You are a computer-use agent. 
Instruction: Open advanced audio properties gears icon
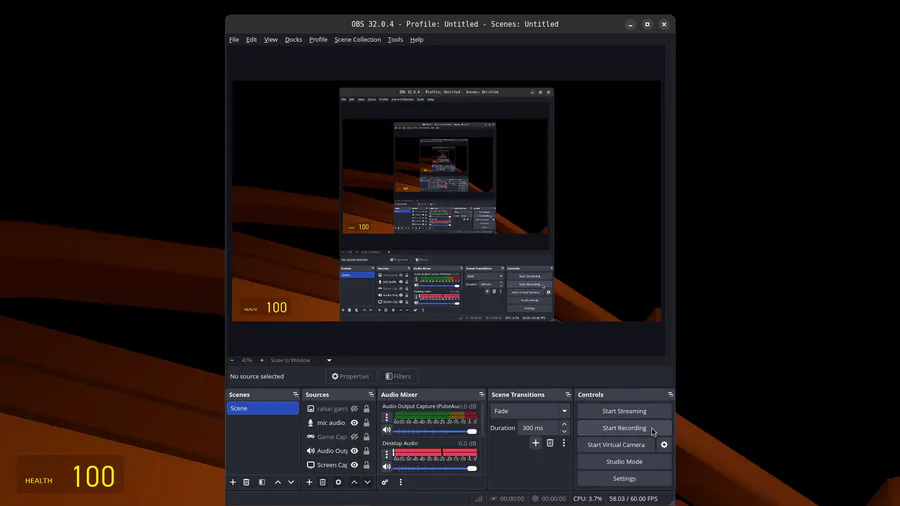click(x=385, y=482)
